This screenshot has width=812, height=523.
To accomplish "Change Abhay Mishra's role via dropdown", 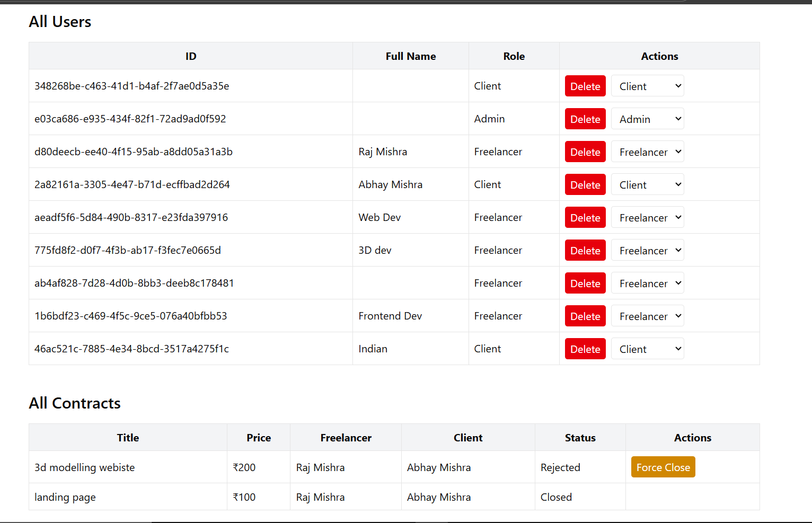I will pos(648,185).
